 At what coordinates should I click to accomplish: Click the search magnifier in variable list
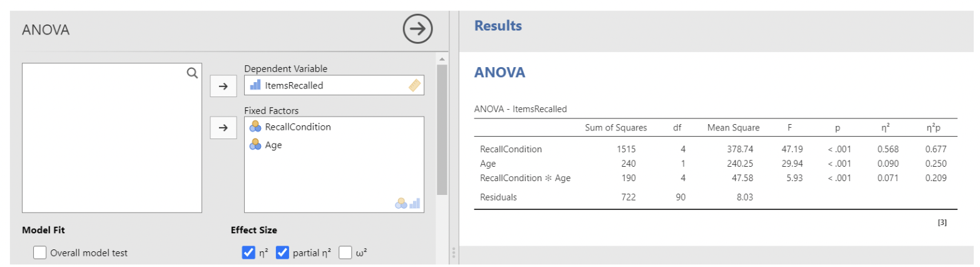click(192, 73)
